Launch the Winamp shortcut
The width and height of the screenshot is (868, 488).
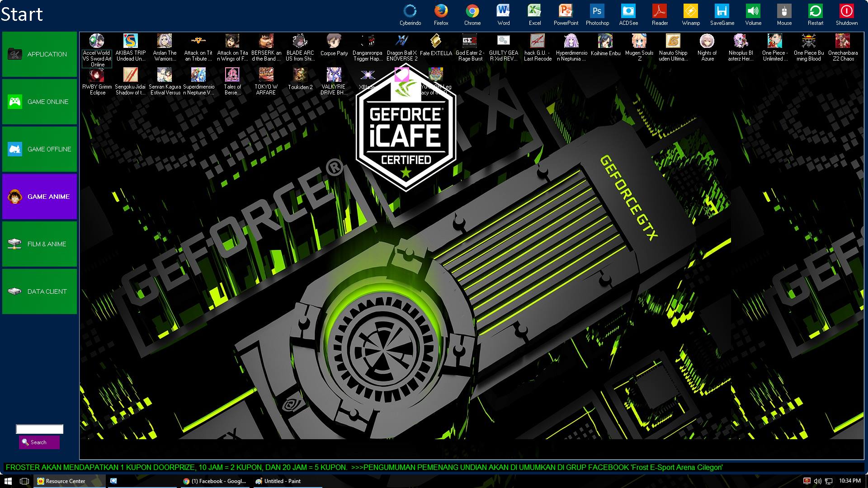[x=691, y=14]
